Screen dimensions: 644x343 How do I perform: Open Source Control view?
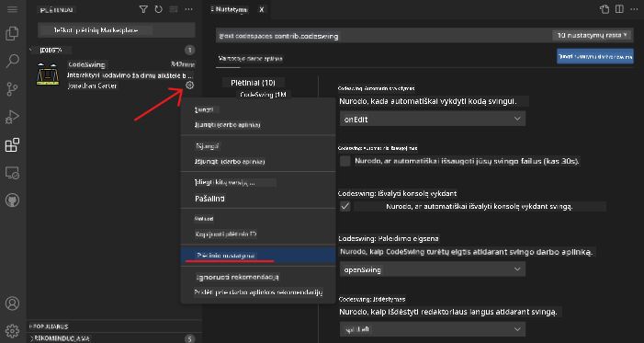click(x=12, y=89)
